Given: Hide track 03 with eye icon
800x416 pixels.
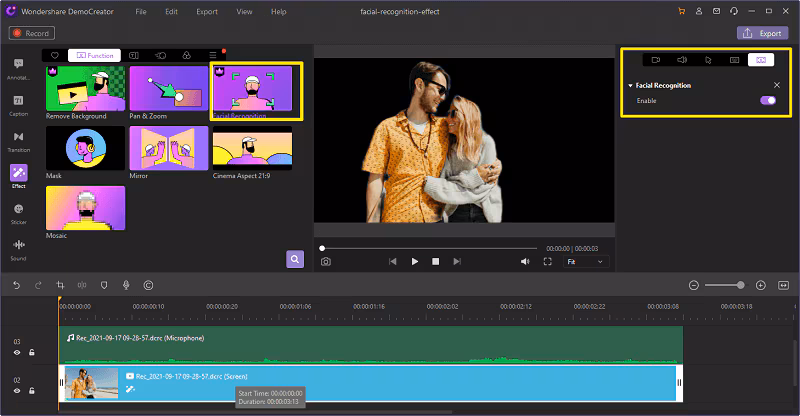Looking at the screenshot, I should 17,353.
